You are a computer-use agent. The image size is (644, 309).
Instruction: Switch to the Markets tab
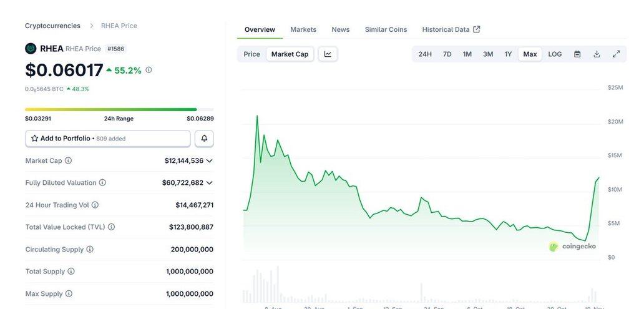[303, 29]
